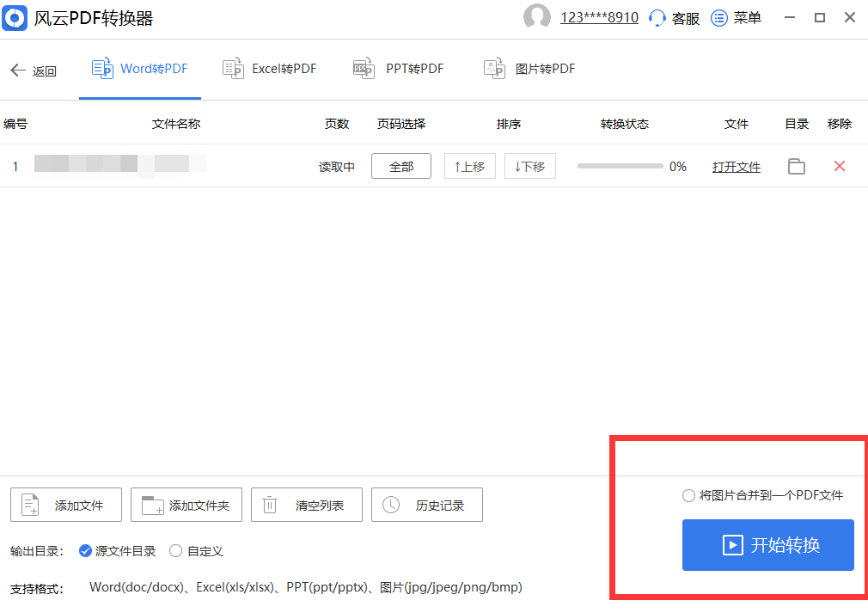Viewport: 868px width, 613px height.
Task: Click the 转换状态 column header
Action: (625, 124)
